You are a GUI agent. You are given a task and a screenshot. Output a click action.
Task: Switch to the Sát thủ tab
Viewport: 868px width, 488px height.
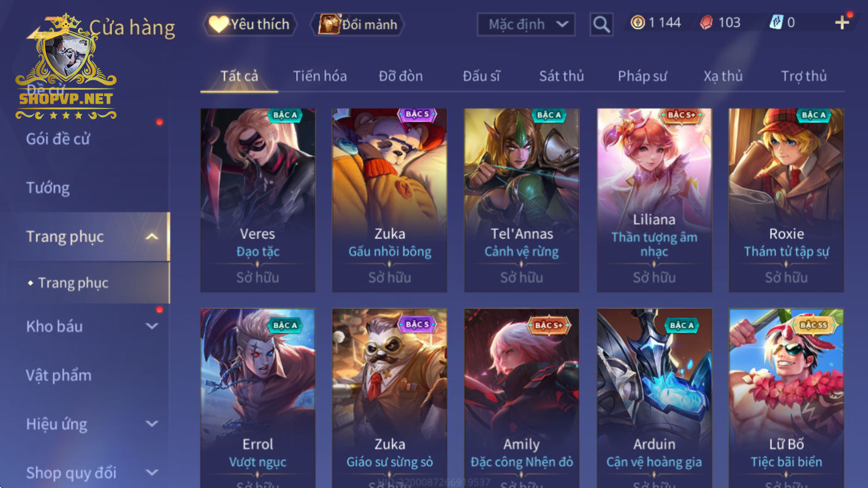pos(562,76)
